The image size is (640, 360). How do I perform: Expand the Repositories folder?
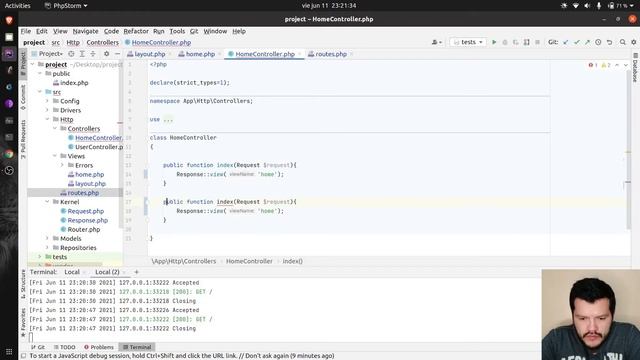47,248
